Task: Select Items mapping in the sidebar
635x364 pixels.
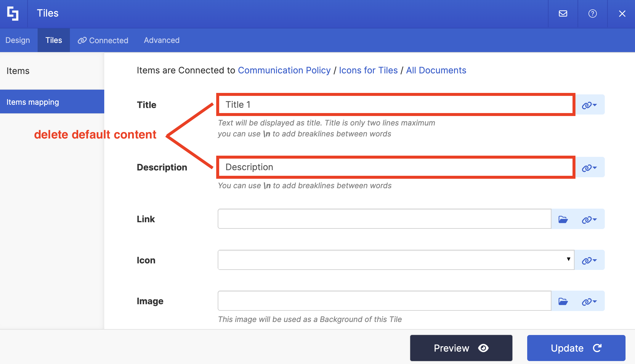Action: pyautogui.click(x=33, y=102)
